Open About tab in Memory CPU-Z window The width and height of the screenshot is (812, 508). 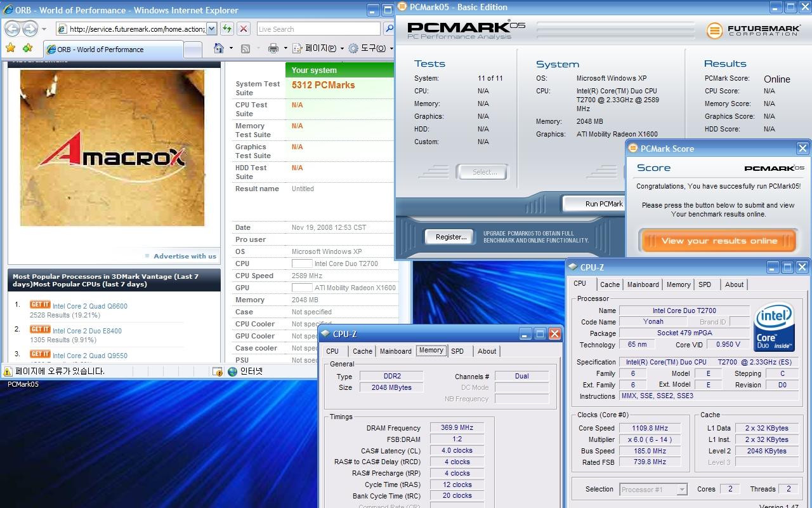click(487, 351)
